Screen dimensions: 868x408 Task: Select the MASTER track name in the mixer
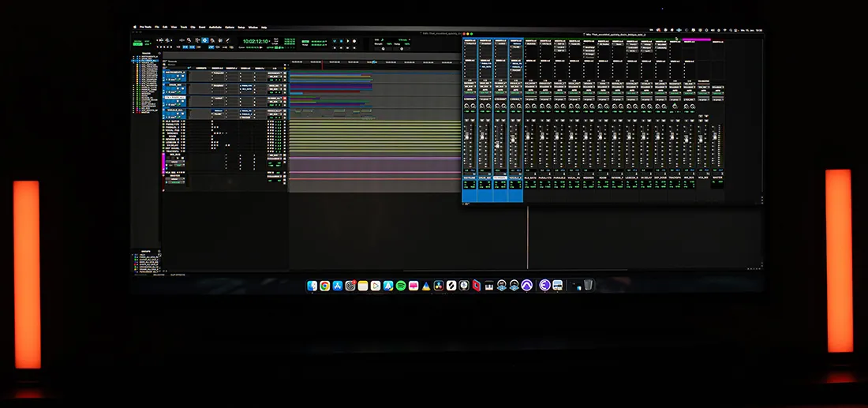tap(717, 178)
